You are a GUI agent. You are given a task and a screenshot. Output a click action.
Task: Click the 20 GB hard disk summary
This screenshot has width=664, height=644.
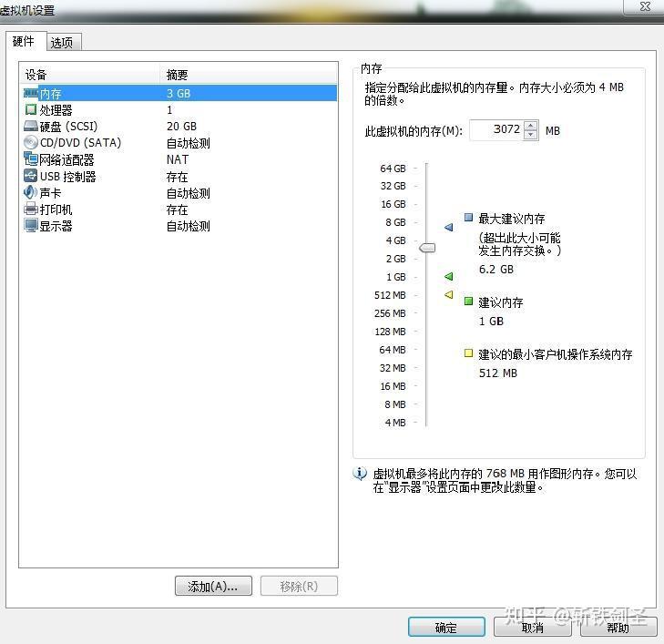pos(181,127)
